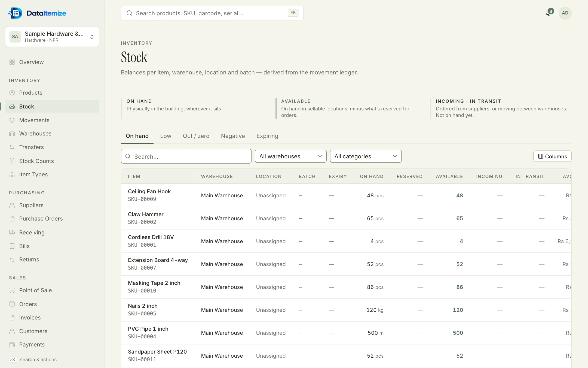Go to Invoices in the sidebar
The height and width of the screenshot is (368, 588).
pyautogui.click(x=30, y=318)
